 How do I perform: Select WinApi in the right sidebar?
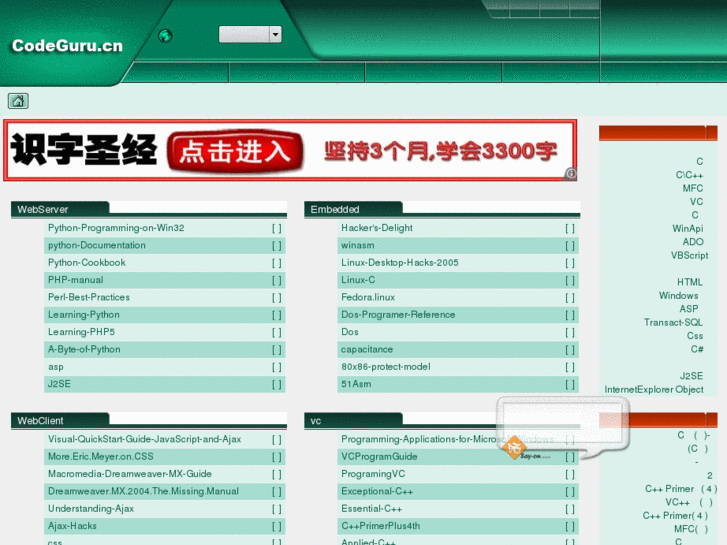(687, 229)
